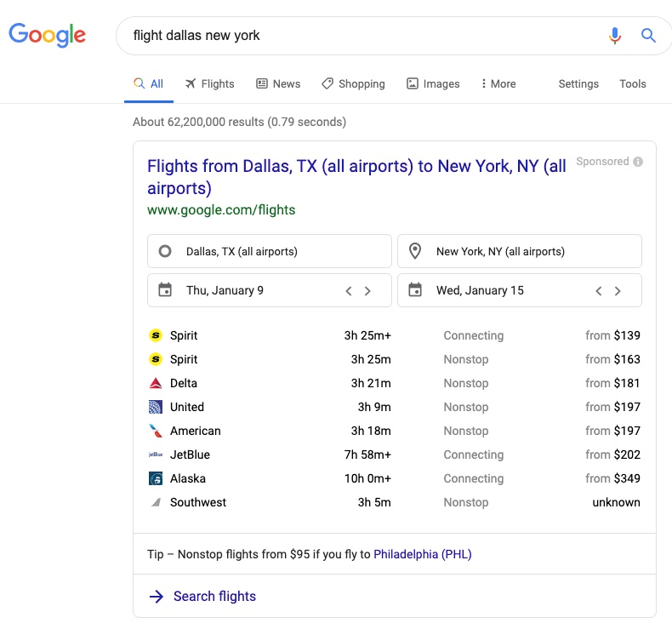
Task: Click the Thu, January 9 departure date
Action: pyautogui.click(x=225, y=290)
